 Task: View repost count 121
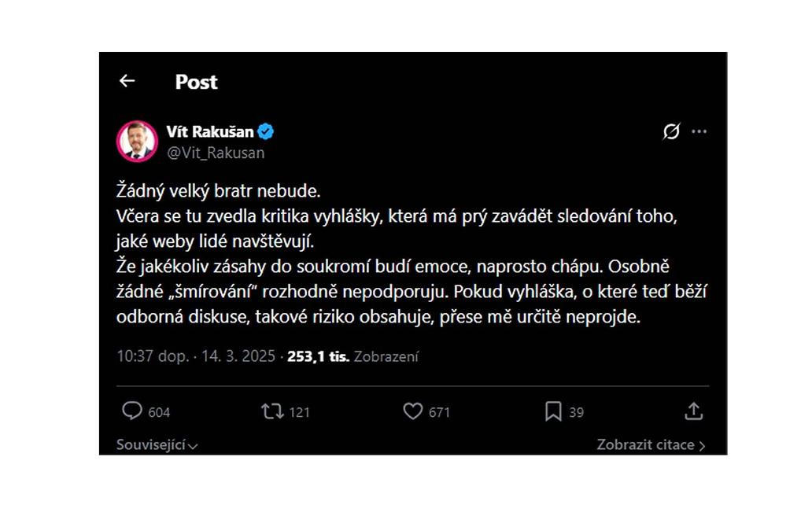click(297, 411)
